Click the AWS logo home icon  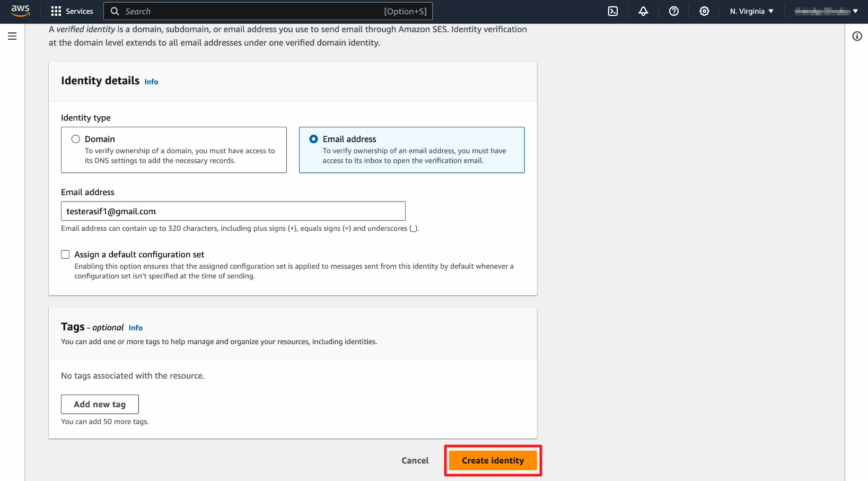(20, 11)
